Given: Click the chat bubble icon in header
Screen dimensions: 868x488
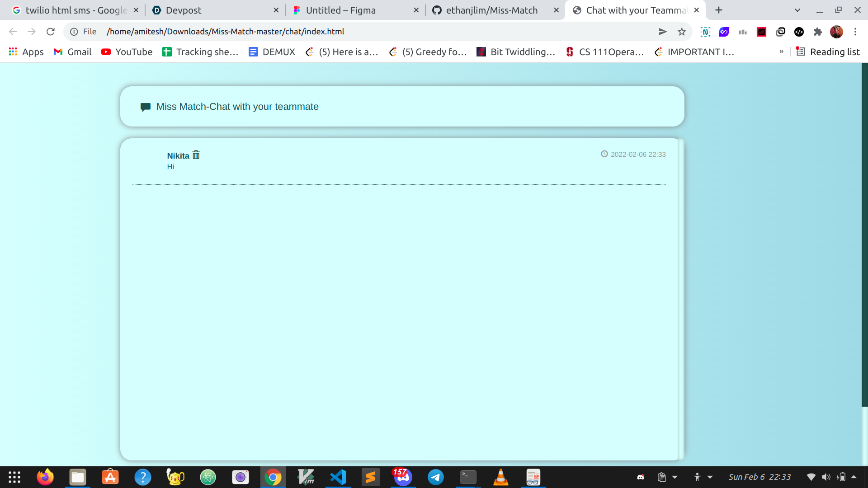Looking at the screenshot, I should pos(145,107).
